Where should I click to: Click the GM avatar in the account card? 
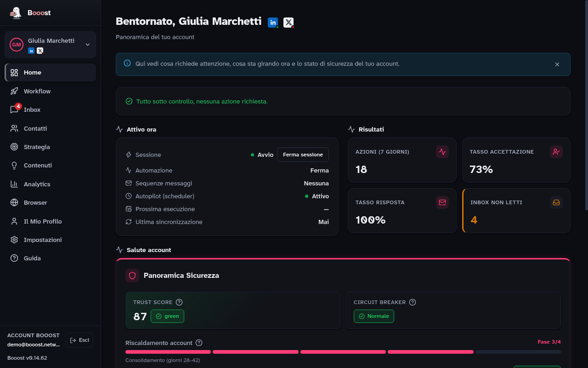click(17, 45)
